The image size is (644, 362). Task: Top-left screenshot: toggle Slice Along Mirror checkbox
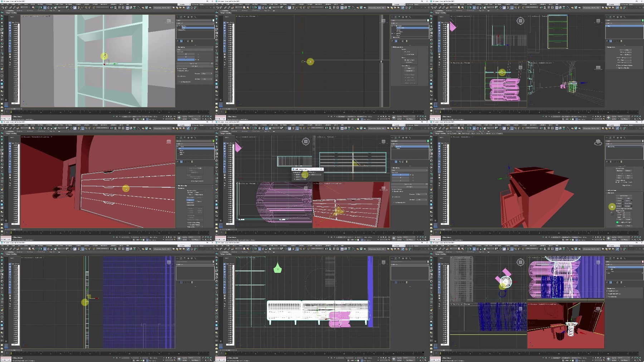pyautogui.click(x=178, y=71)
